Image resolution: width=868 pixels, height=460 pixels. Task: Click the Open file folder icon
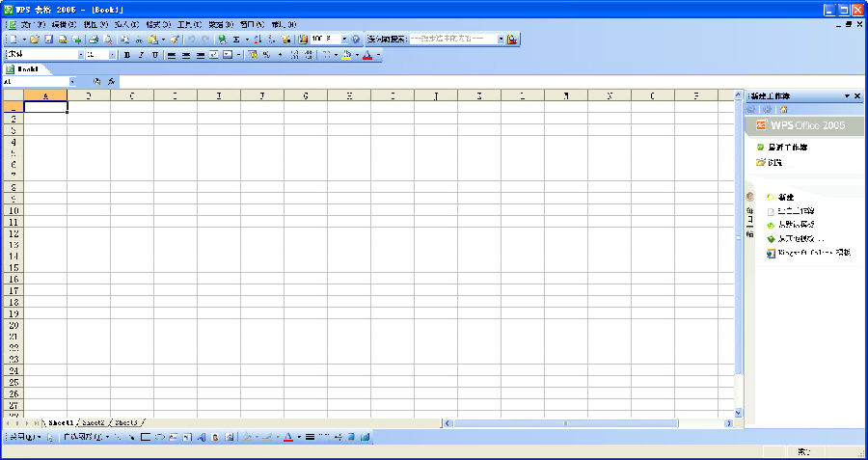click(35, 40)
